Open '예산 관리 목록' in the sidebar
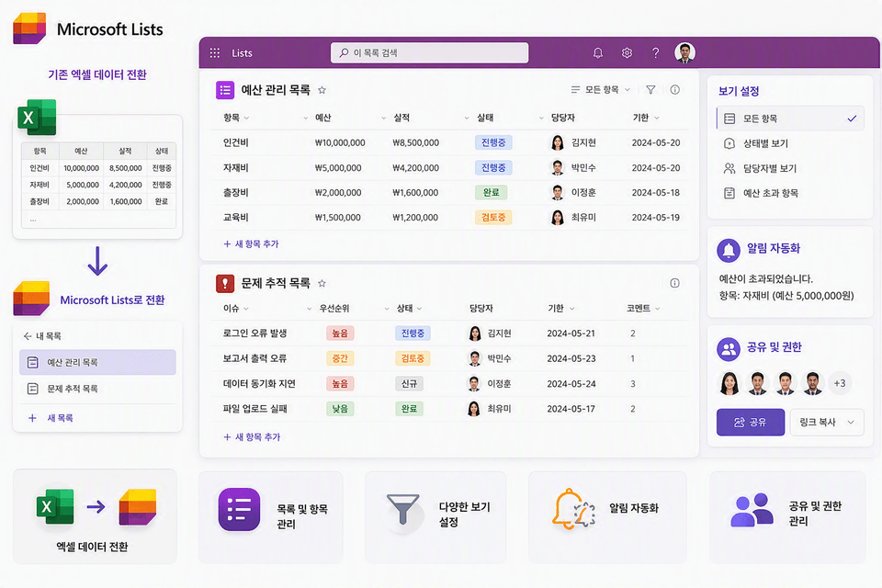Viewport: 882px width, 588px height. point(98,362)
